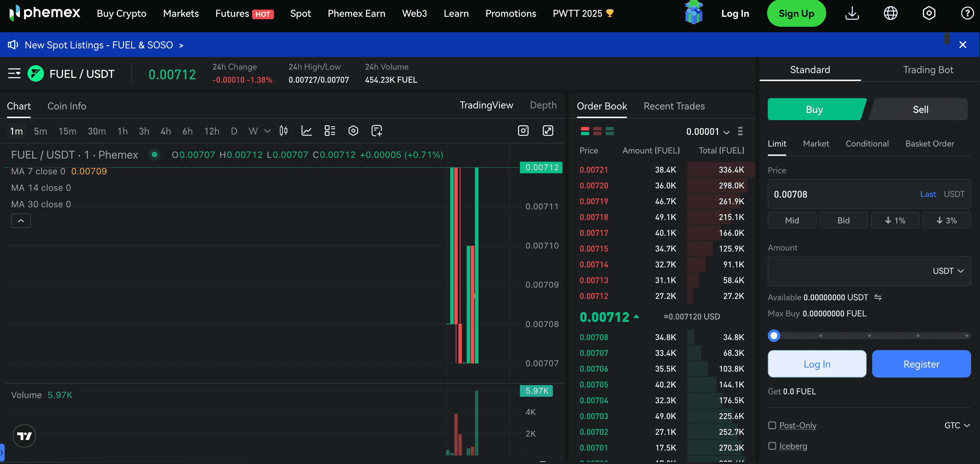Click the 0.00721 ask row in order book
The image size is (980, 464).
click(x=662, y=170)
